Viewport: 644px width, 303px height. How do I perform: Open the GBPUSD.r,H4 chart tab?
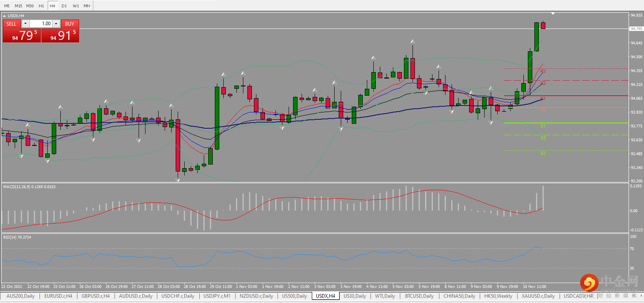tap(96, 296)
